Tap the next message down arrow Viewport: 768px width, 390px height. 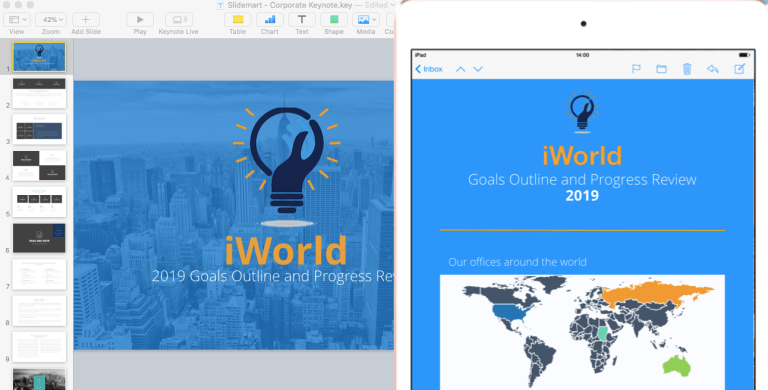478,70
